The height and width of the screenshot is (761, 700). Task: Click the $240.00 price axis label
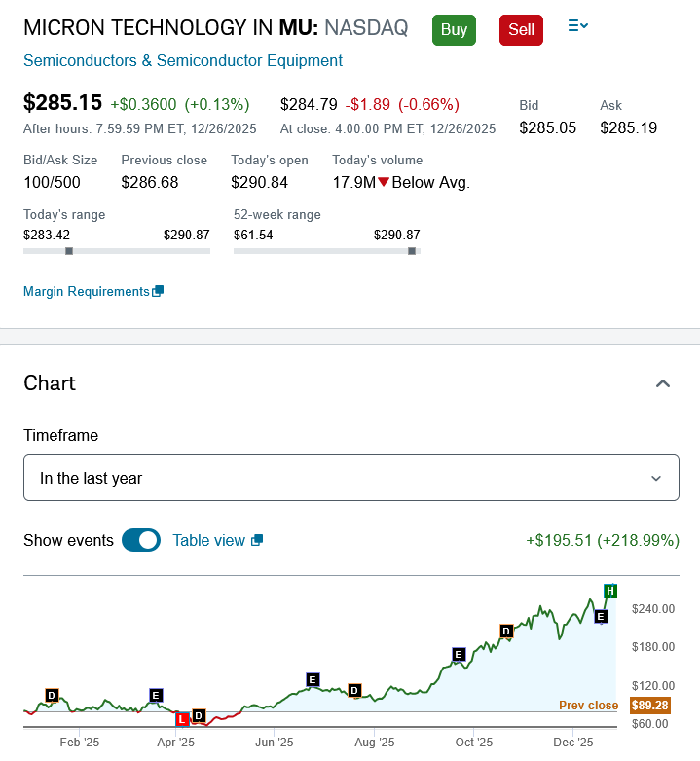(653, 608)
